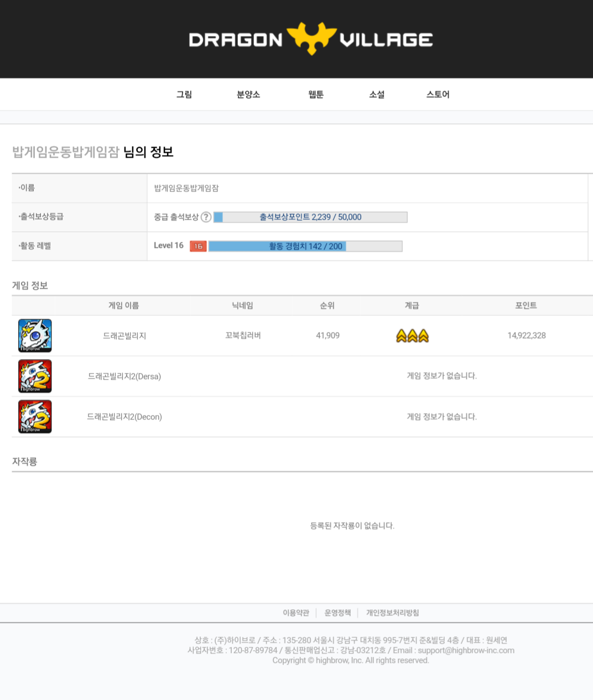593x700 pixels.
Task: Open the 운영정책 link
Action: [337, 613]
